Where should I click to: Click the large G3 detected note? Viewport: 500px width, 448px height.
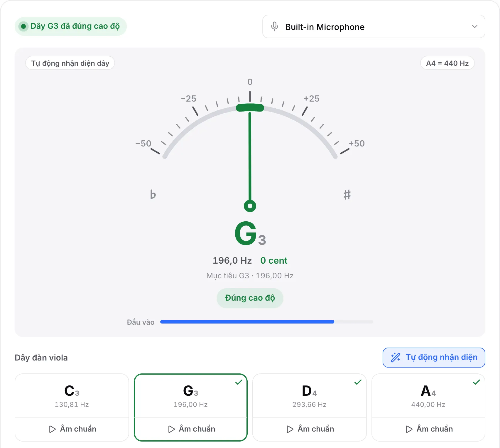click(x=250, y=233)
